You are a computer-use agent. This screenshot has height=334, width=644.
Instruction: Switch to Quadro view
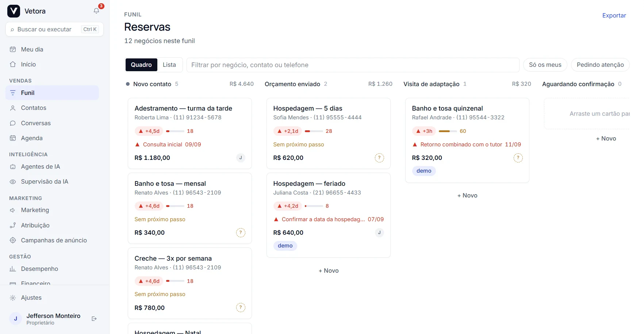141,65
